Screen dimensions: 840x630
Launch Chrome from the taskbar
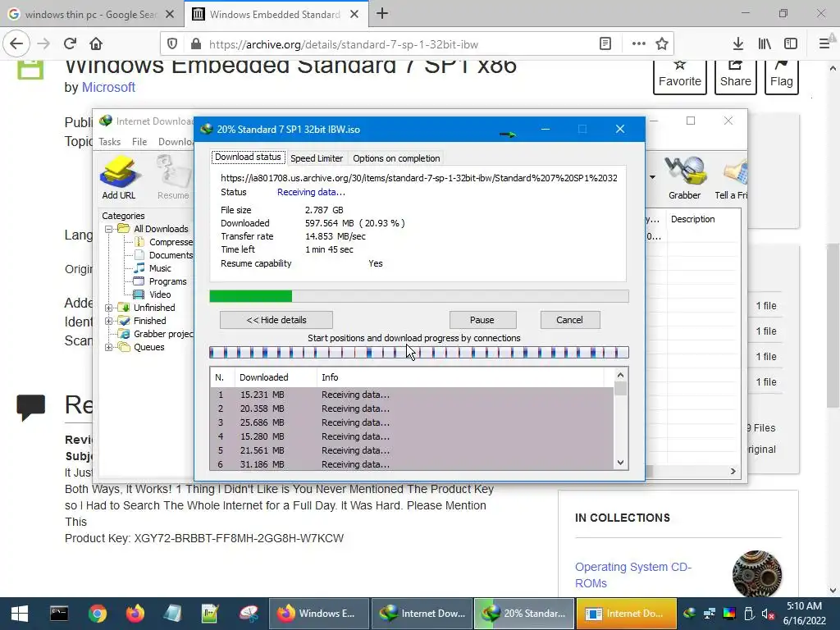(x=98, y=614)
